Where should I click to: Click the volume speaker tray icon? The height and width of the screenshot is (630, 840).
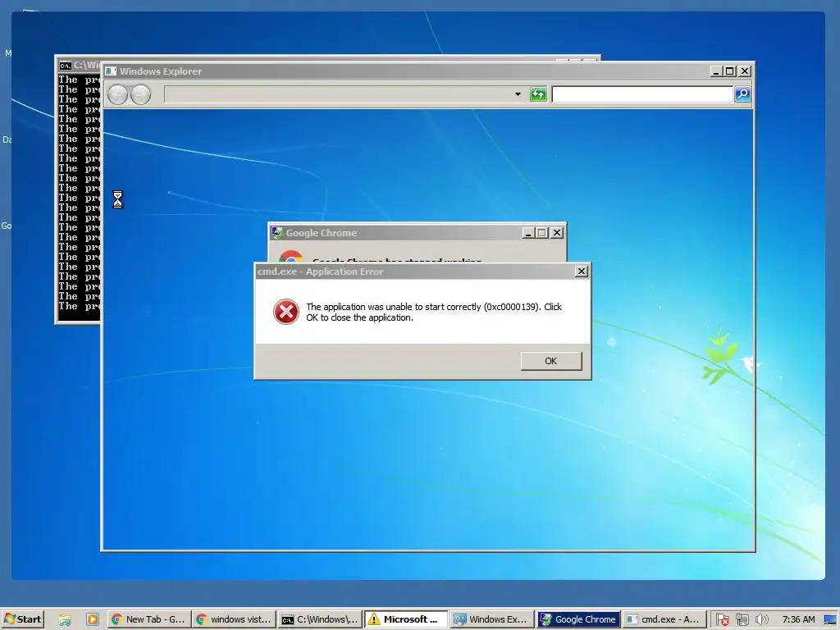(x=761, y=620)
